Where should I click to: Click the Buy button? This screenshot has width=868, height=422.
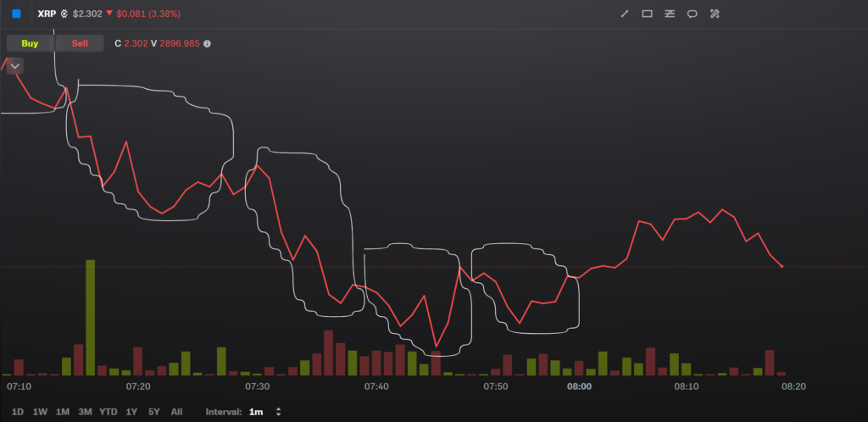click(30, 44)
